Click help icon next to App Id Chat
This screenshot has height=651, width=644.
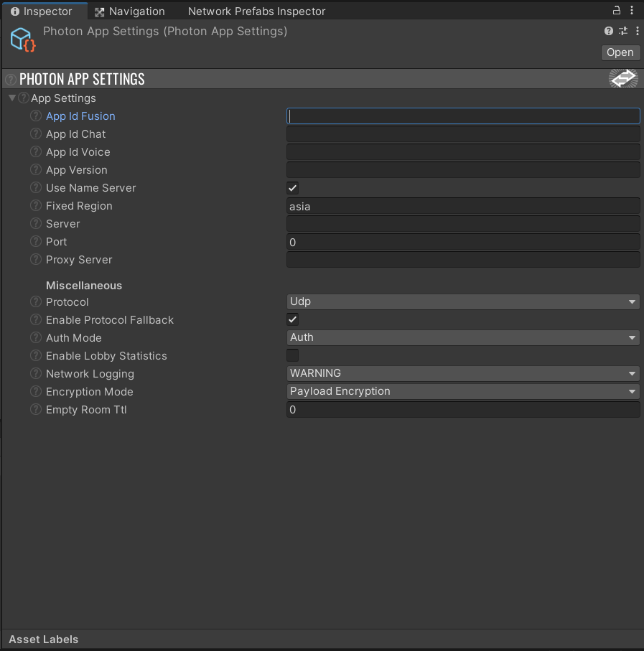click(36, 134)
